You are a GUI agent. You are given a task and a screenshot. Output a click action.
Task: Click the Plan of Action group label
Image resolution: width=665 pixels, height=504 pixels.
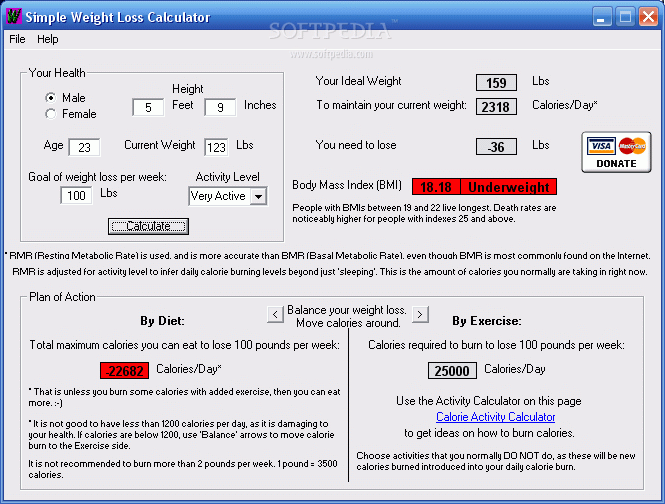[x=62, y=297]
